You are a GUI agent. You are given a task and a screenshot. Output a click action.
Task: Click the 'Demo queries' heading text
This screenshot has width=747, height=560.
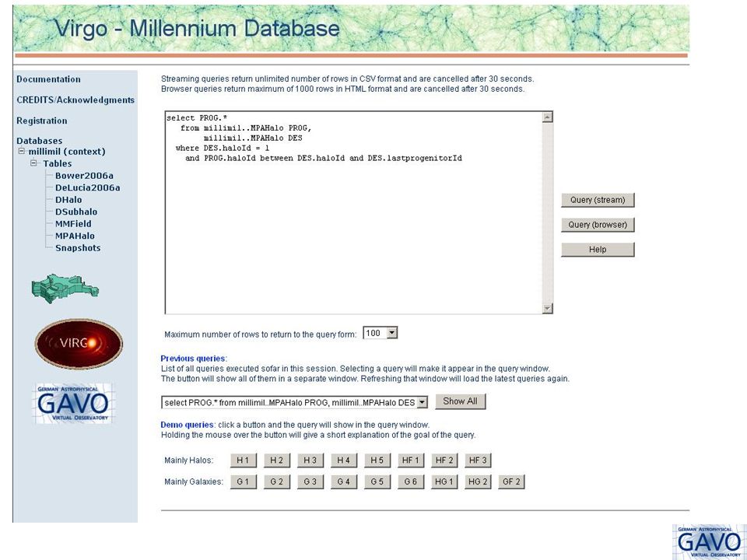[188, 425]
